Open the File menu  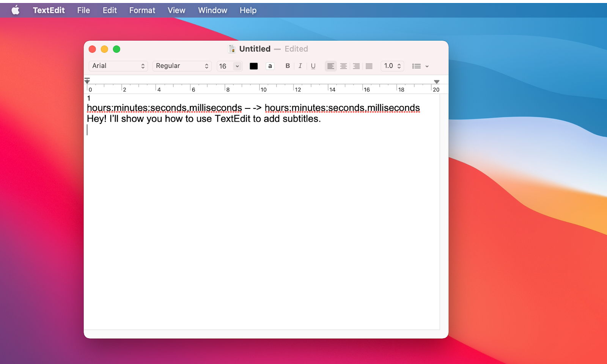point(83,10)
